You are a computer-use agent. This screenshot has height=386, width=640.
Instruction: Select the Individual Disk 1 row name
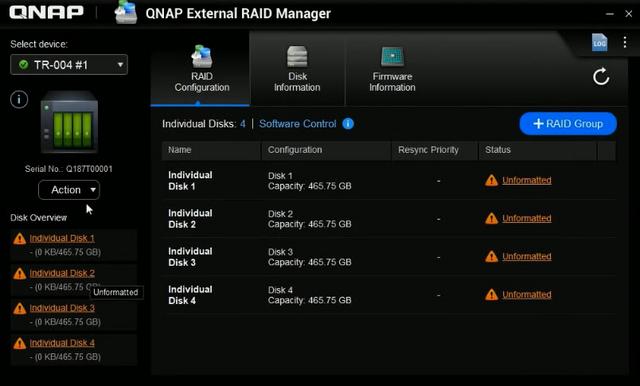point(190,181)
